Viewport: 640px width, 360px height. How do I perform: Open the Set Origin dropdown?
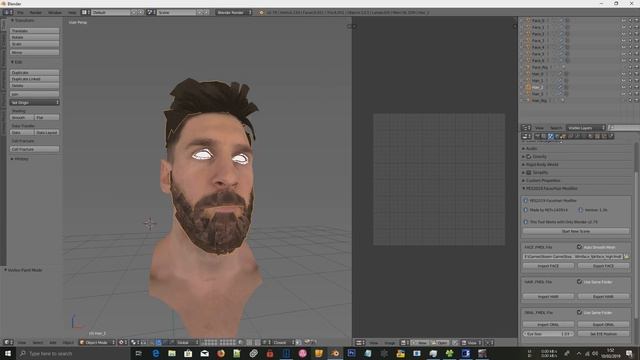[35, 102]
